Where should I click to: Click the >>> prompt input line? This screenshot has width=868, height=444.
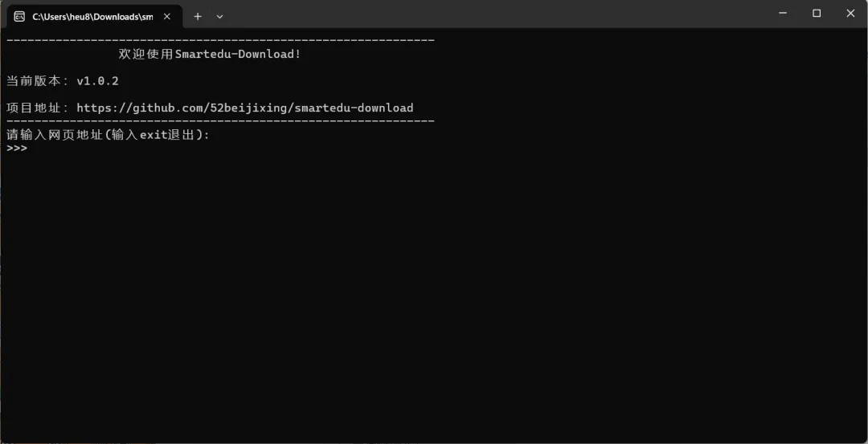click(222, 149)
